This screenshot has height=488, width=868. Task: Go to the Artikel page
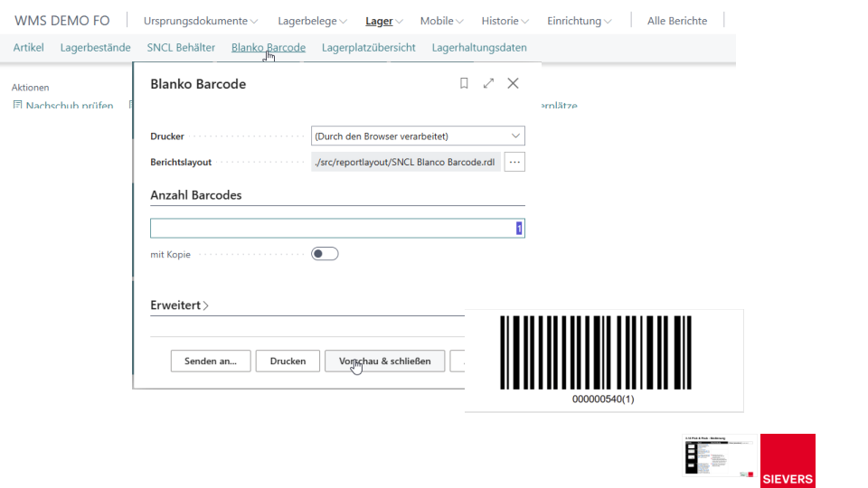click(x=29, y=48)
